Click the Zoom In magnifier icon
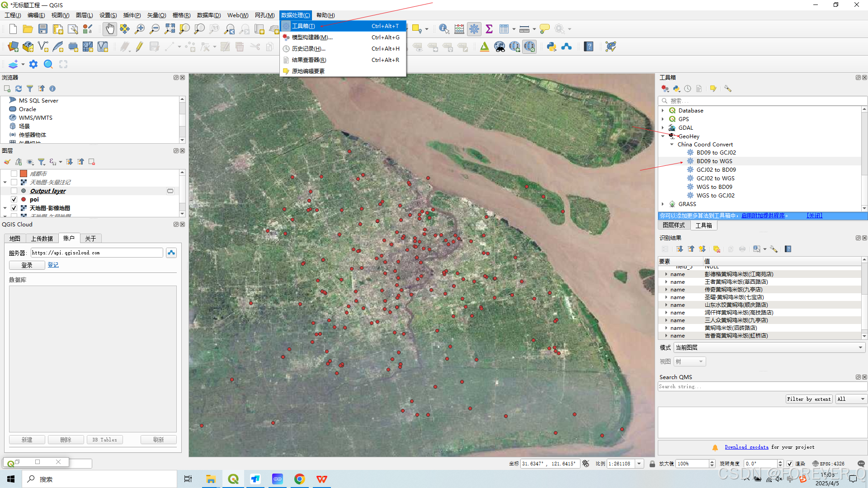The image size is (868, 488). coord(140,29)
